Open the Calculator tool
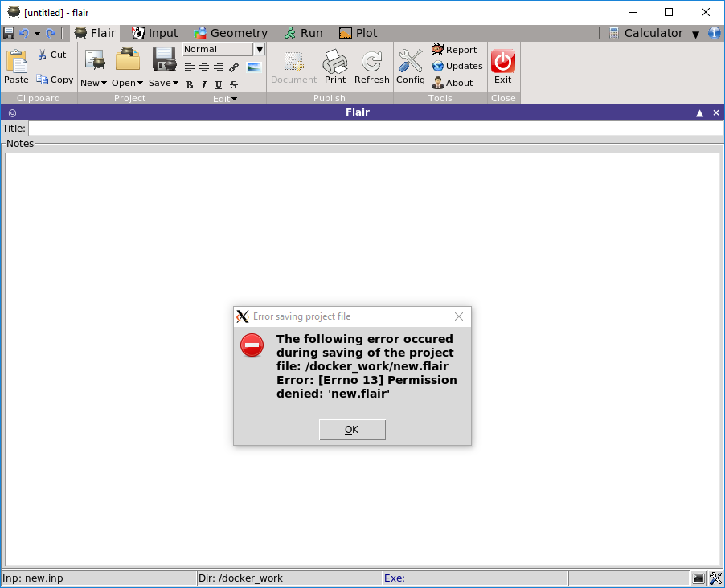 [x=645, y=33]
